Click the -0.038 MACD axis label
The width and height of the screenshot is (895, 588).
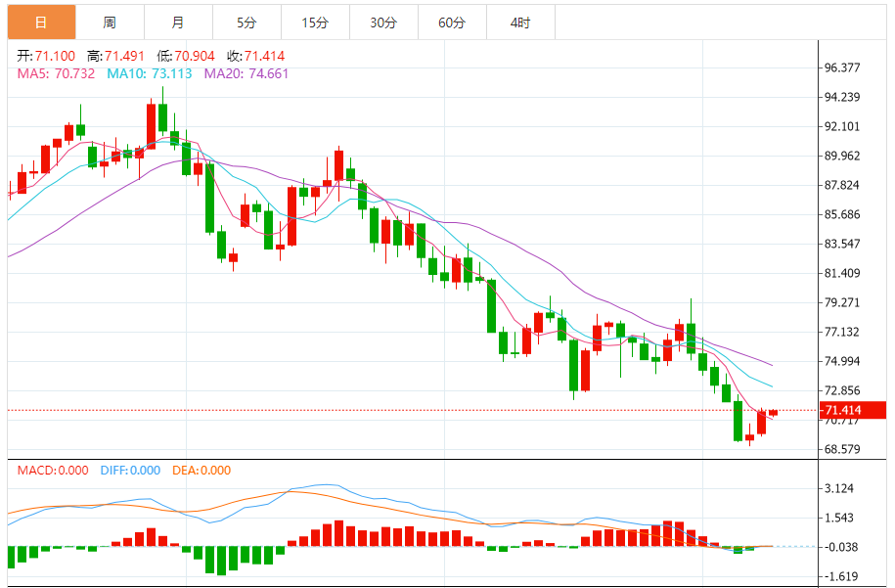click(x=839, y=547)
